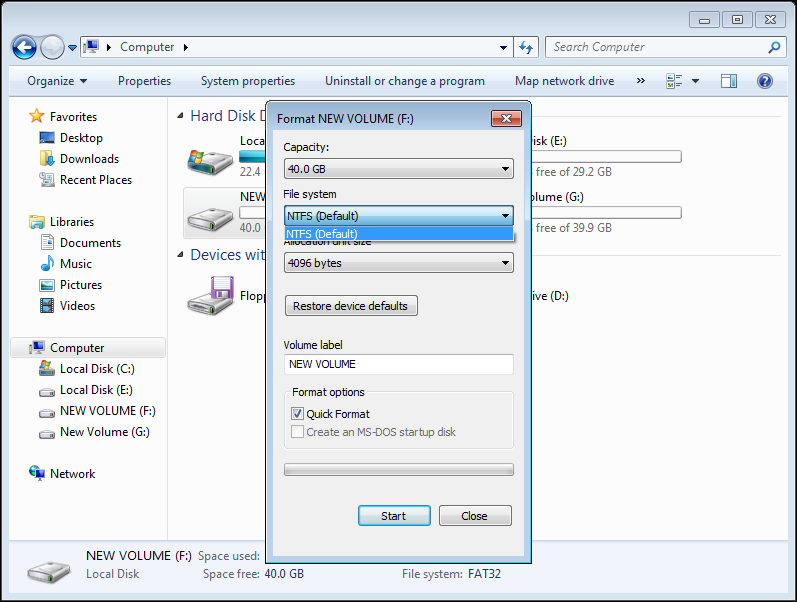Uncheck the Quick Format checkbox
Viewport: 797px width, 602px height.
pos(297,413)
